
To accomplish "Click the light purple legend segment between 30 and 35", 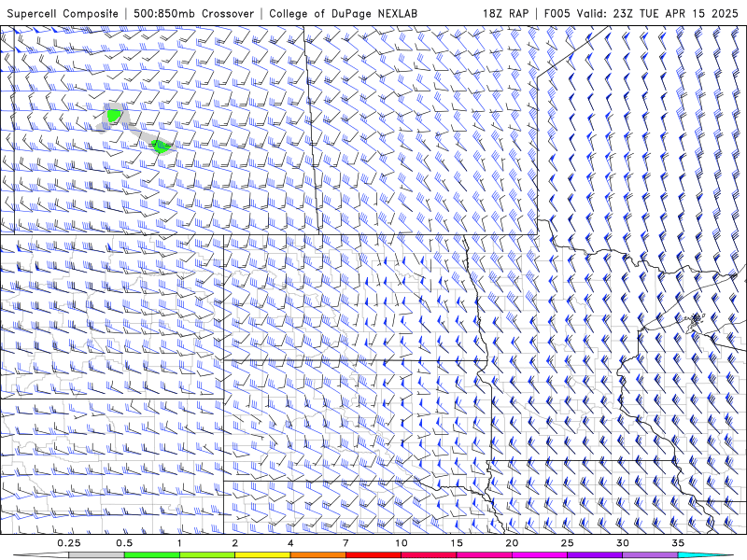I will [650, 555].
